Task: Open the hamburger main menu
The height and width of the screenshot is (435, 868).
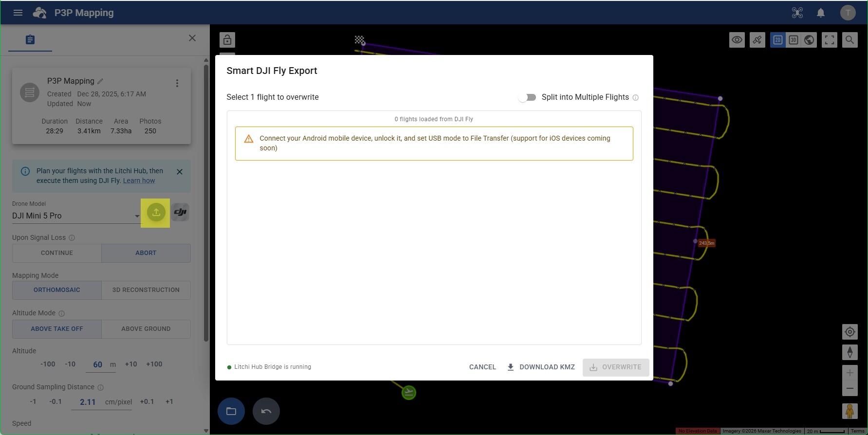Action: coord(18,13)
